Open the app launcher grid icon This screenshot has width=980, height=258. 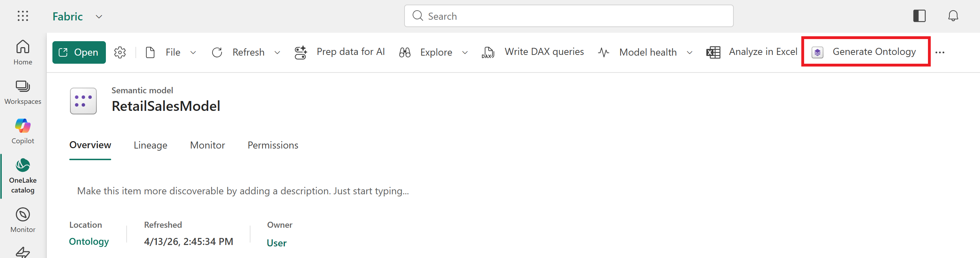[x=23, y=16]
